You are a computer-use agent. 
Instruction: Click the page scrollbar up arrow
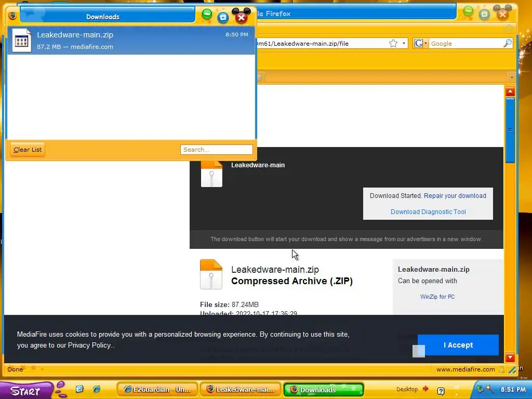pos(510,91)
